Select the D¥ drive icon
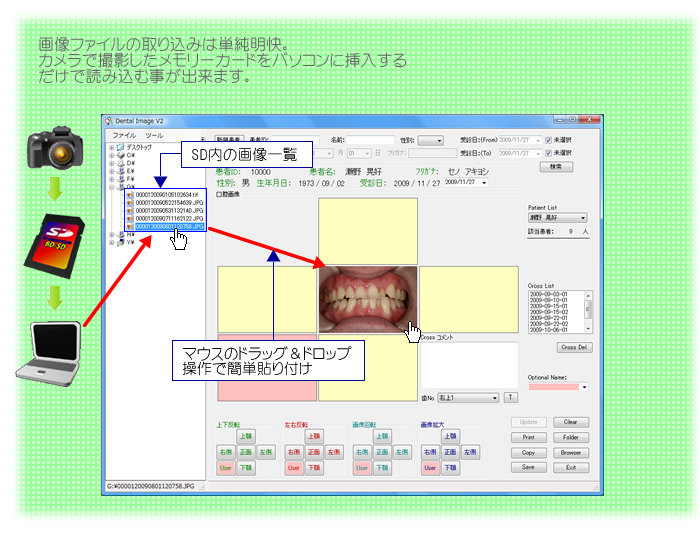The height and width of the screenshot is (535, 700). coord(120,163)
